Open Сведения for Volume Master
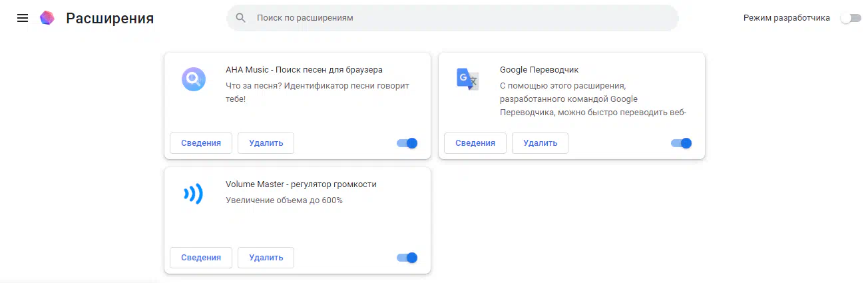Screen dimensions: 868x283 coord(201,258)
